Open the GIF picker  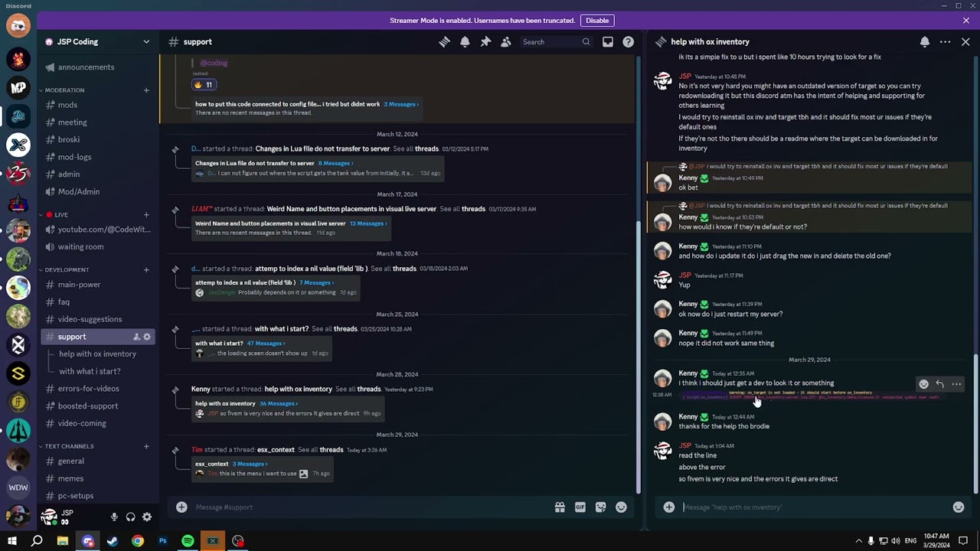click(580, 507)
